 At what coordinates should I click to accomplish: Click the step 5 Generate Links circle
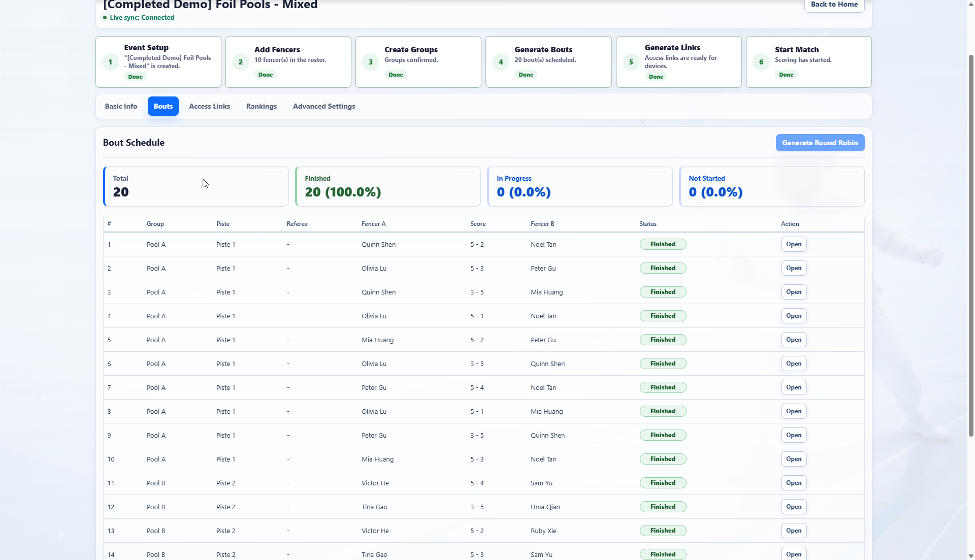click(631, 62)
